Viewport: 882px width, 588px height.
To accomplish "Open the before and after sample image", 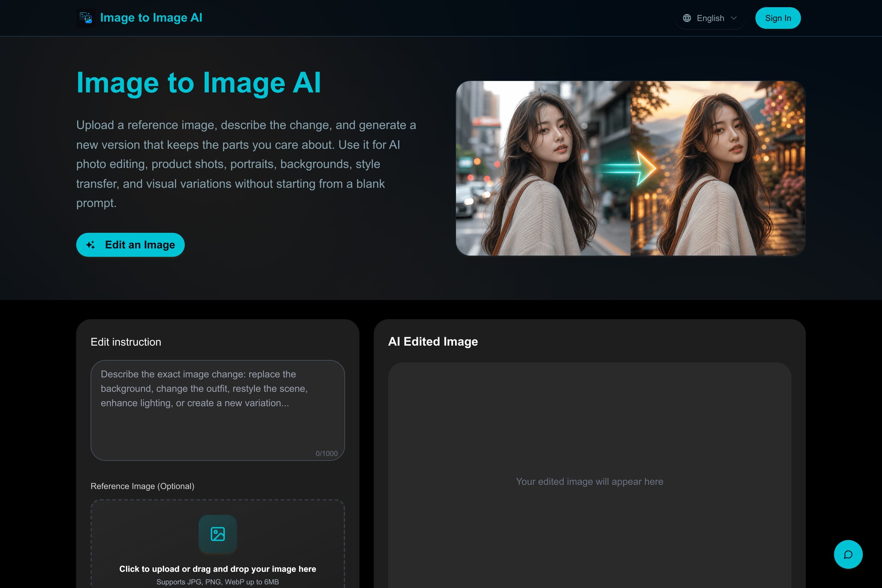I will pyautogui.click(x=630, y=168).
